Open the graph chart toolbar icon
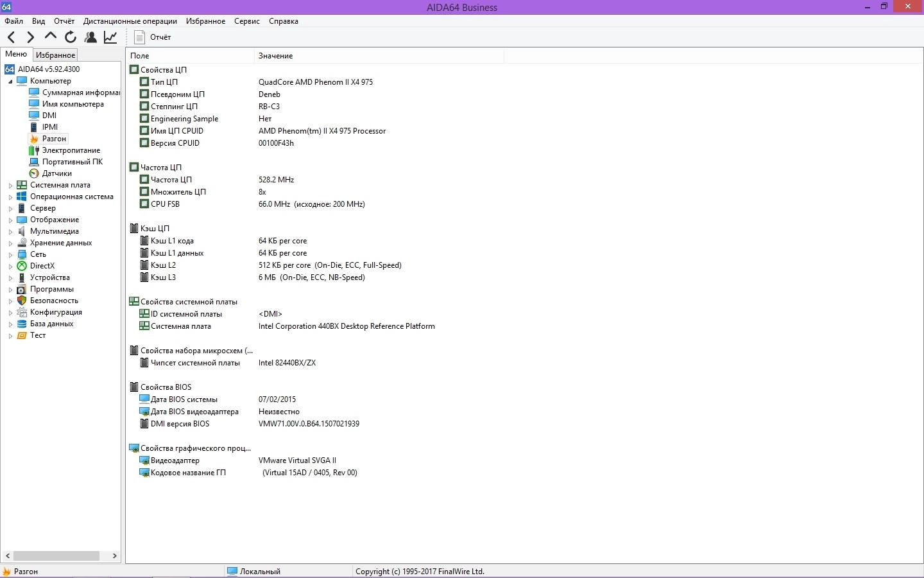 (110, 37)
